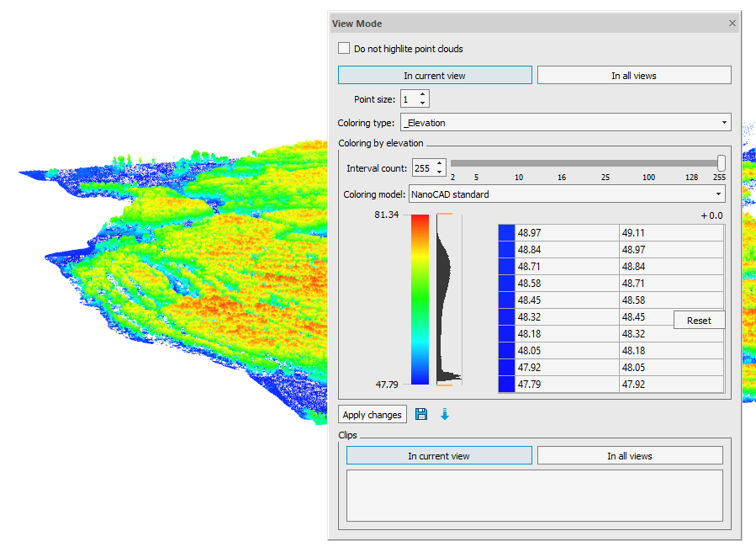Decrease the Interval count with down arrow
The height and width of the screenshot is (552, 756).
point(438,172)
